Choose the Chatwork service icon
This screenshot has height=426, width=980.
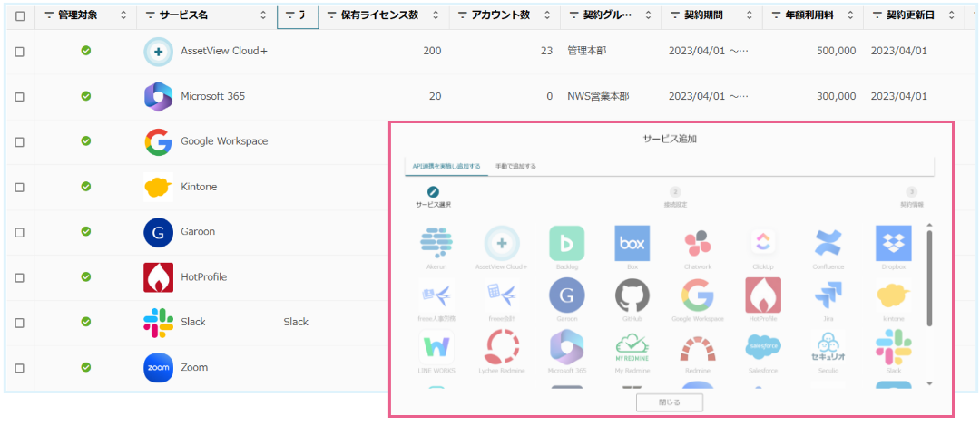[x=698, y=243]
